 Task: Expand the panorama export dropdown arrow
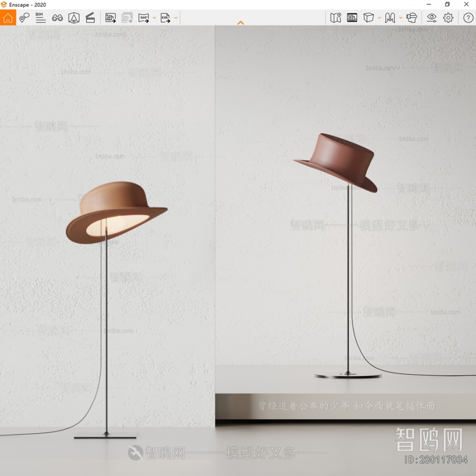[155, 18]
